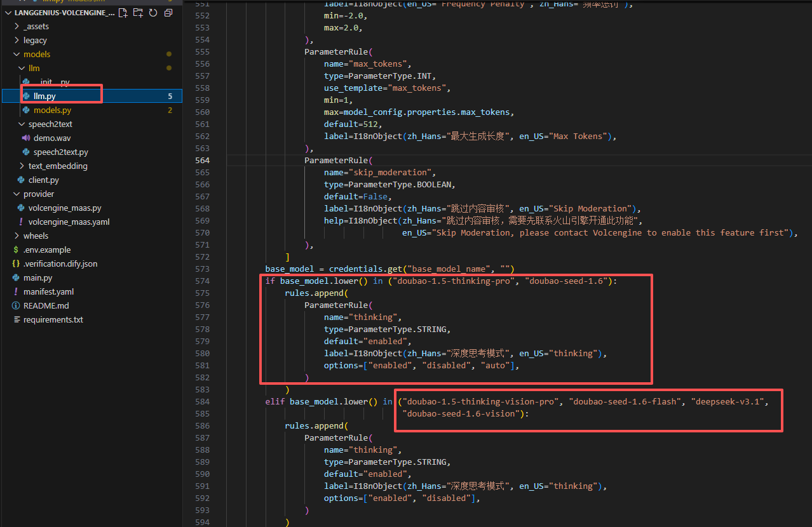812x527 pixels.
Task: Click the modified dot on the models folder
Action: 169,54
